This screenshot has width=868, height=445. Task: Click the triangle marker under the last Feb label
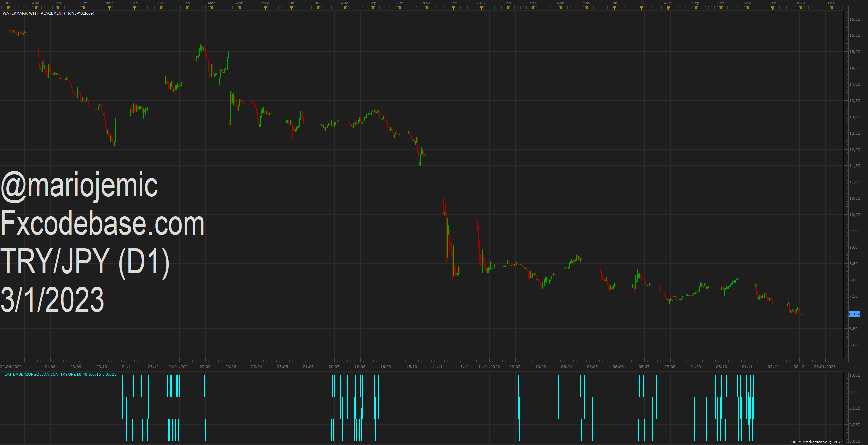point(832,8)
